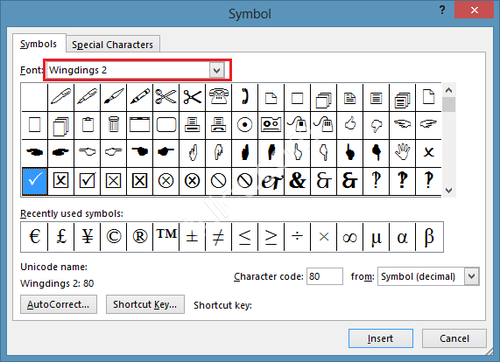This screenshot has height=362, width=500.
Task: Select the blue highlighted checkmark symbol
Action: click(35, 181)
